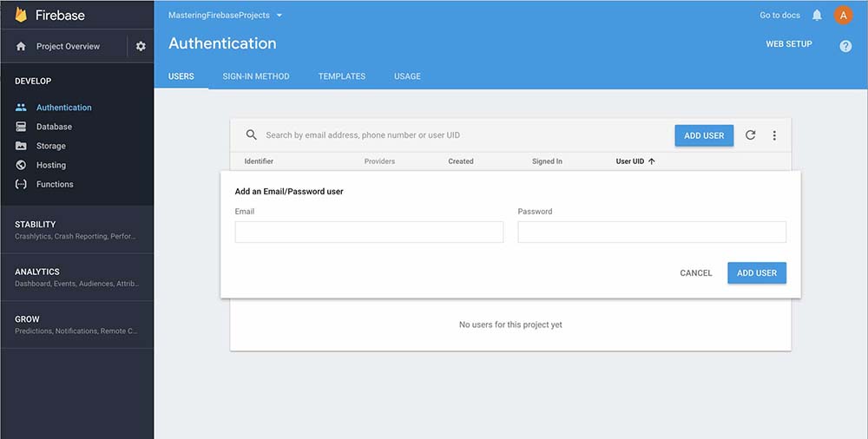
Task: Click the notifications bell icon
Action: click(x=817, y=16)
